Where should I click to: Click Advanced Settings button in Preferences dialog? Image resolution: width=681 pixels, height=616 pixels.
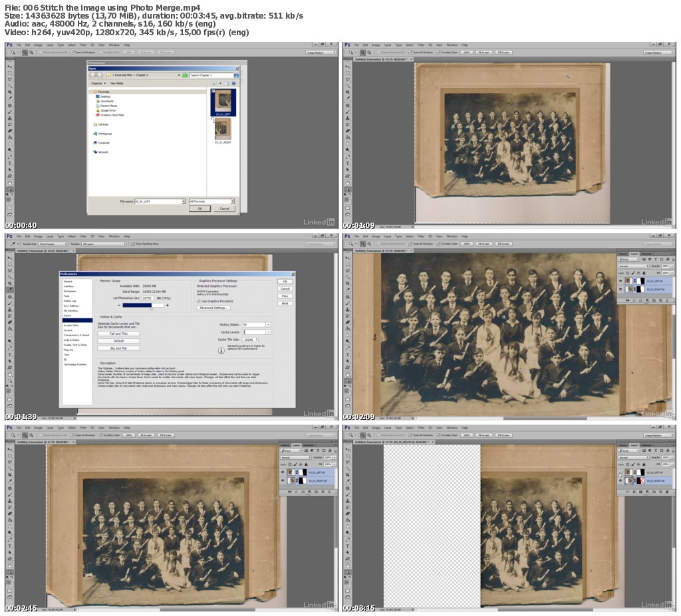point(213,308)
